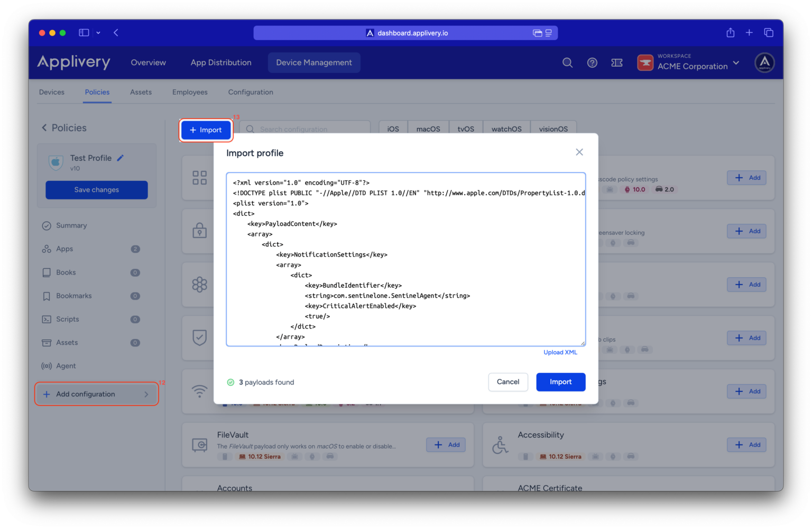The width and height of the screenshot is (812, 529).
Task: Click the browser back arrow
Action: coord(116,33)
